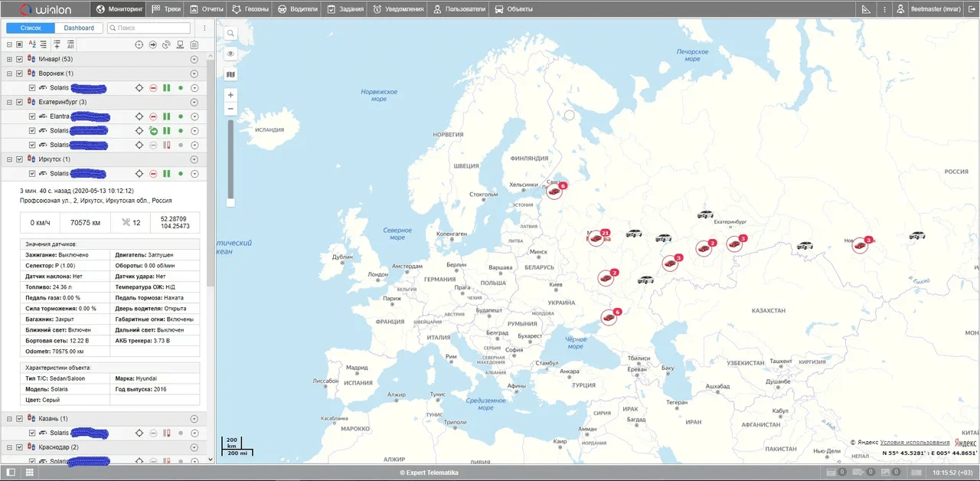Toggle map visible layers eye icon

[231, 54]
